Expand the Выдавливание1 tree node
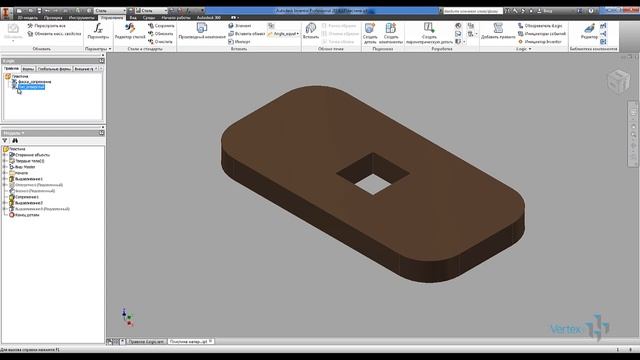The image size is (640, 360). click(5, 179)
